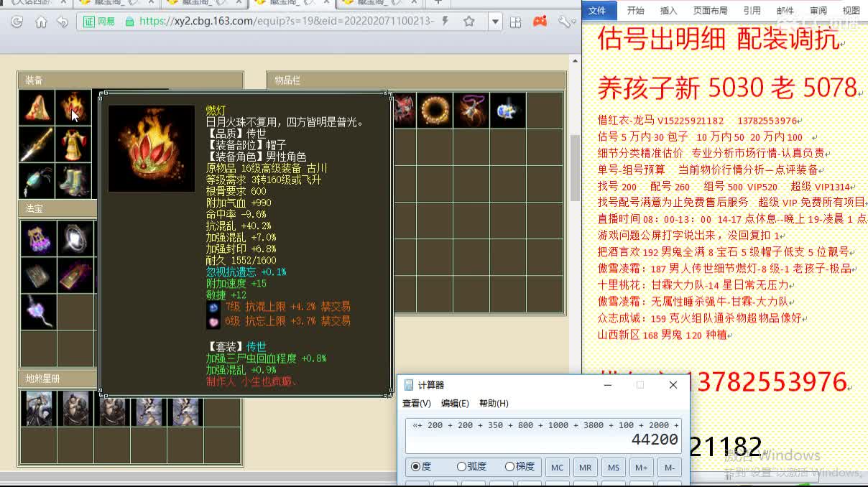
Task: Click the lightning speed-mode icon in address bar
Action: tap(446, 22)
